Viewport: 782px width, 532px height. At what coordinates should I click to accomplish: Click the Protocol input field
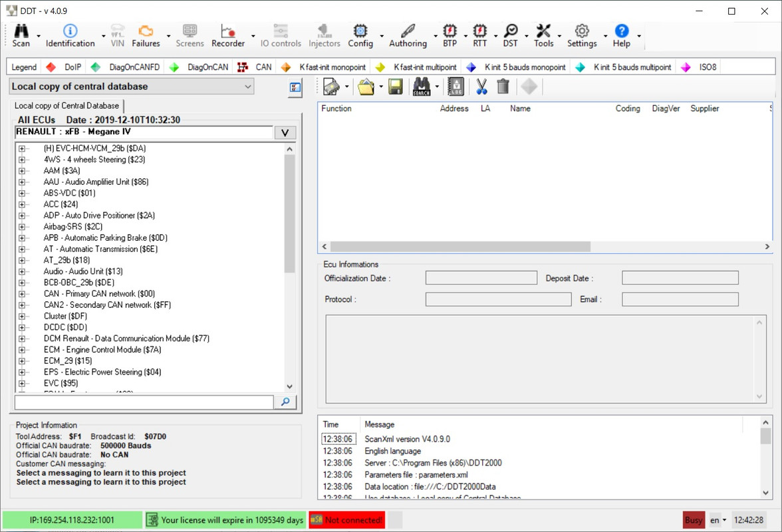(x=498, y=299)
